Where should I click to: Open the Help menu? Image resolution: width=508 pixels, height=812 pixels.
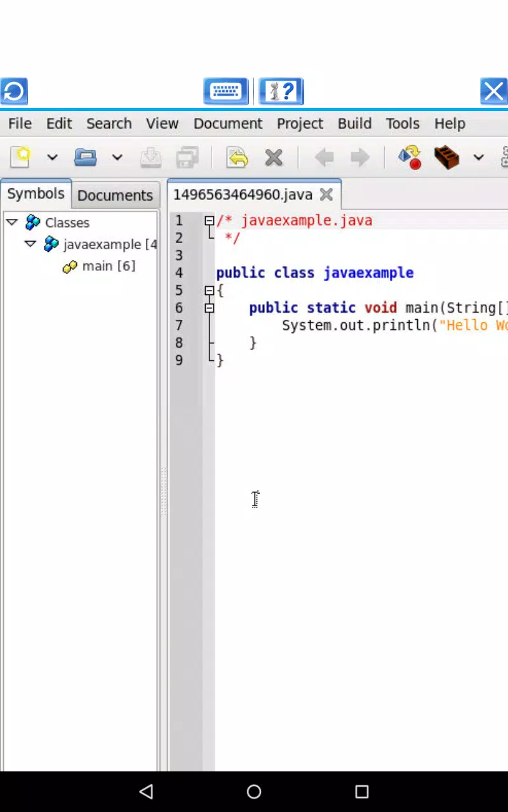[450, 124]
